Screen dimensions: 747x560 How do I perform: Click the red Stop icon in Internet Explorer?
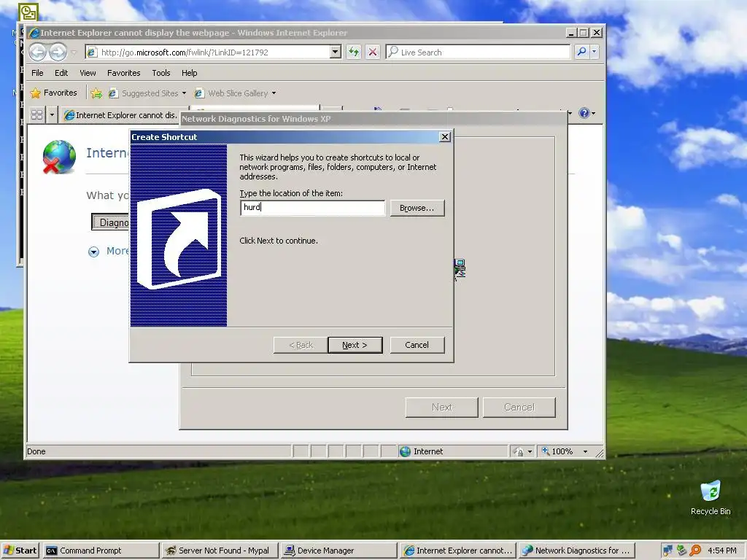(373, 52)
